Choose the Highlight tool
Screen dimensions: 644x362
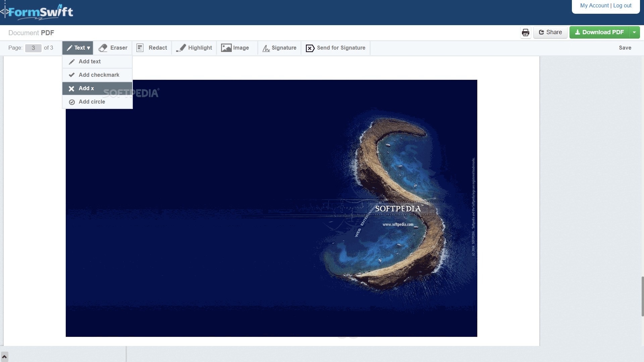click(194, 48)
